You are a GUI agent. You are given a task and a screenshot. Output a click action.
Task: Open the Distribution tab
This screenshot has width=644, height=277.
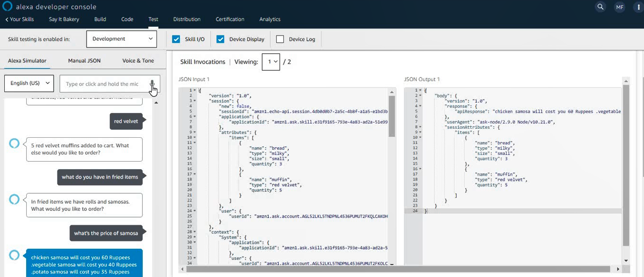pyautogui.click(x=187, y=19)
